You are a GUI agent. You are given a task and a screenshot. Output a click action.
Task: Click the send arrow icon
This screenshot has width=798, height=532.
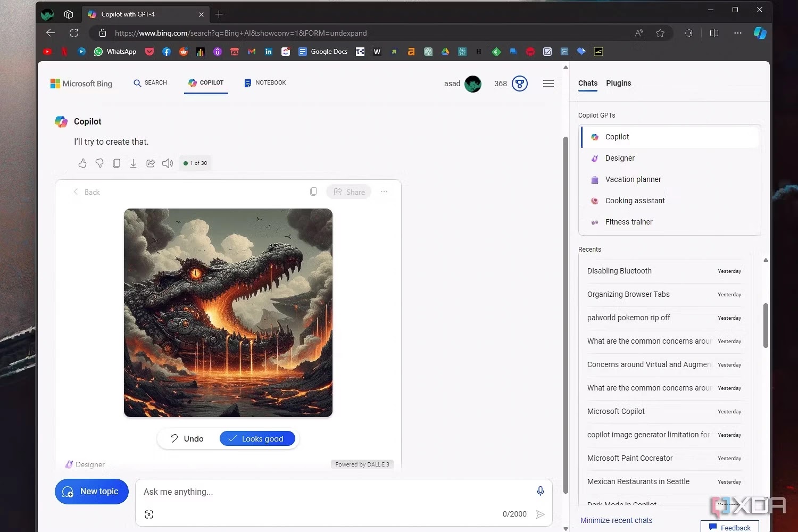[x=541, y=514]
